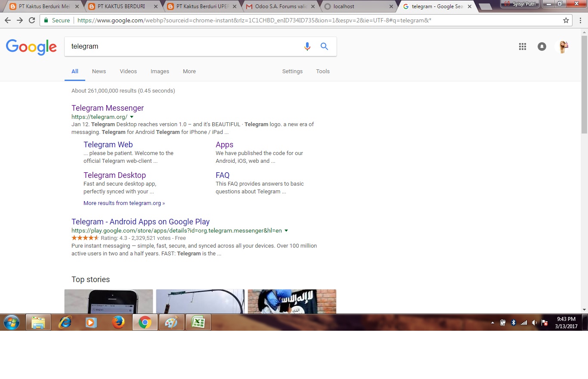This screenshot has width=588, height=379.
Task: Open Paint from the taskbar
Action: pos(171,322)
